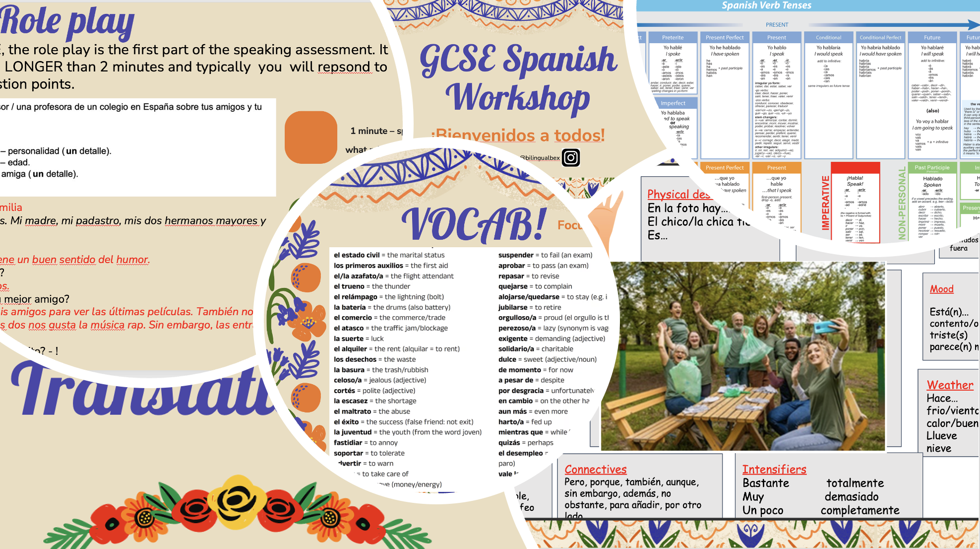
Task: Click the vertical IMPERATIVE label
Action: click(x=825, y=203)
